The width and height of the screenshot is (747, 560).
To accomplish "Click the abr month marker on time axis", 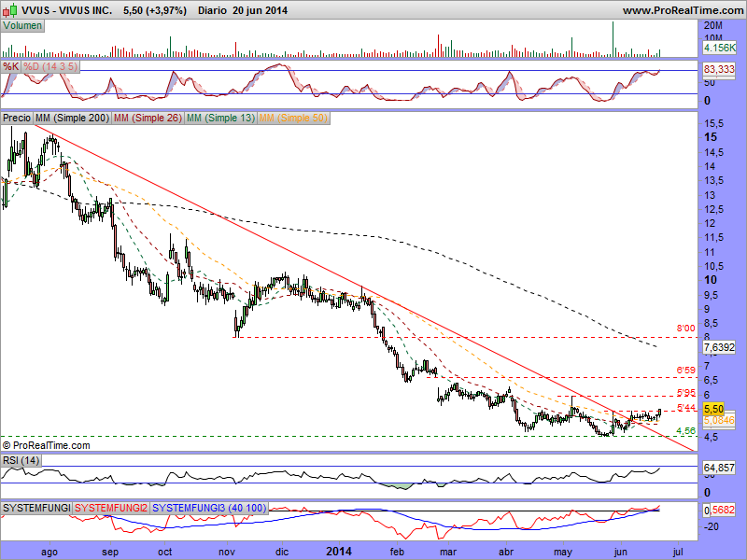I will click(506, 552).
